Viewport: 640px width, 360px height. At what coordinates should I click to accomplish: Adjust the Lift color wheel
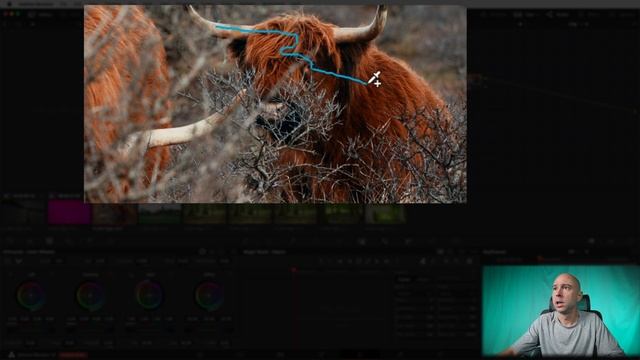pos(31,295)
